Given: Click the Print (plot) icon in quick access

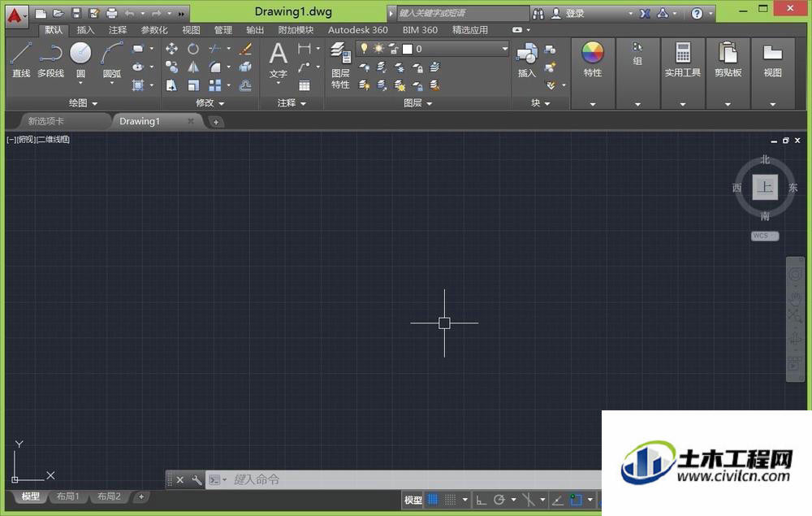Looking at the screenshot, I should click(x=111, y=14).
